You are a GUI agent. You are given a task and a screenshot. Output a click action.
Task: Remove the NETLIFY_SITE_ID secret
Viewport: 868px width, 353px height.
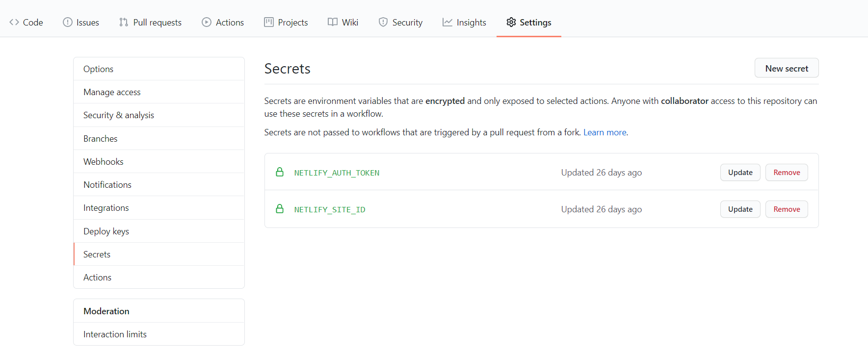click(x=786, y=209)
